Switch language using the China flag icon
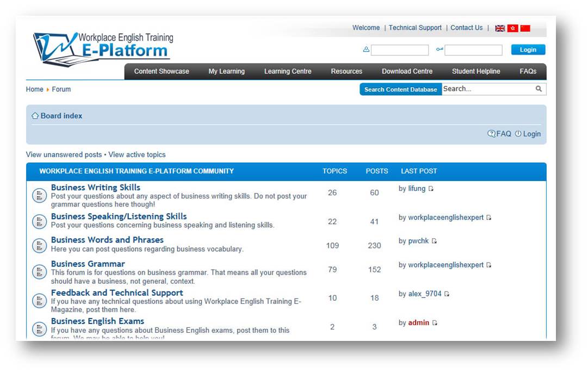This screenshot has width=588, height=373. tap(525, 28)
